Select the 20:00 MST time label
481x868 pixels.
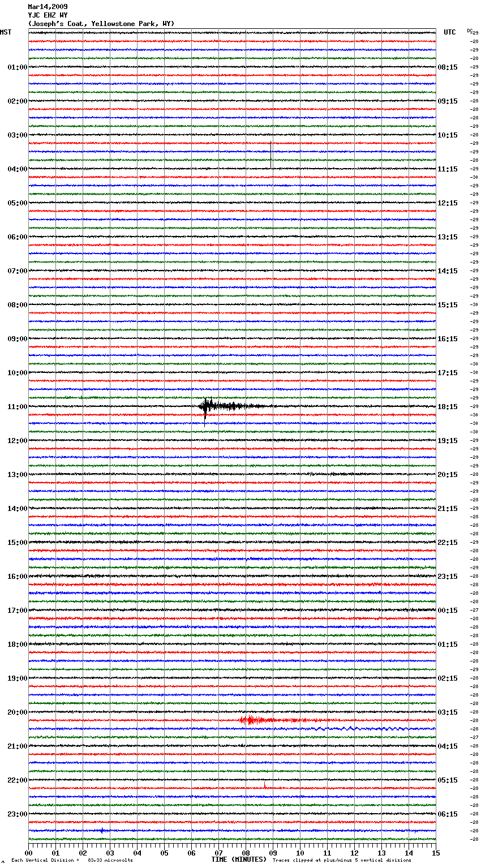pyautogui.click(x=18, y=712)
